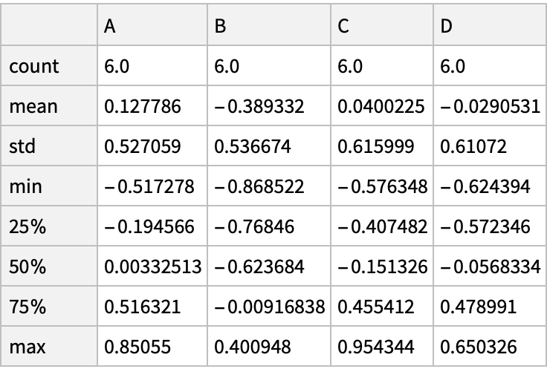
Task: Select cell containing -0.389332
Action: click(259, 107)
